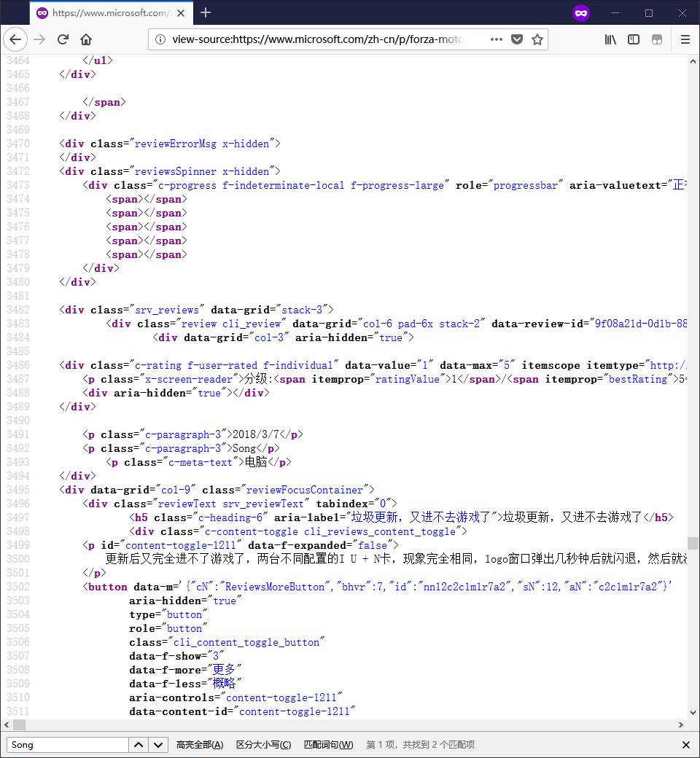The height and width of the screenshot is (758, 700).
Task: Click the Back navigation button
Action: pyautogui.click(x=15, y=39)
